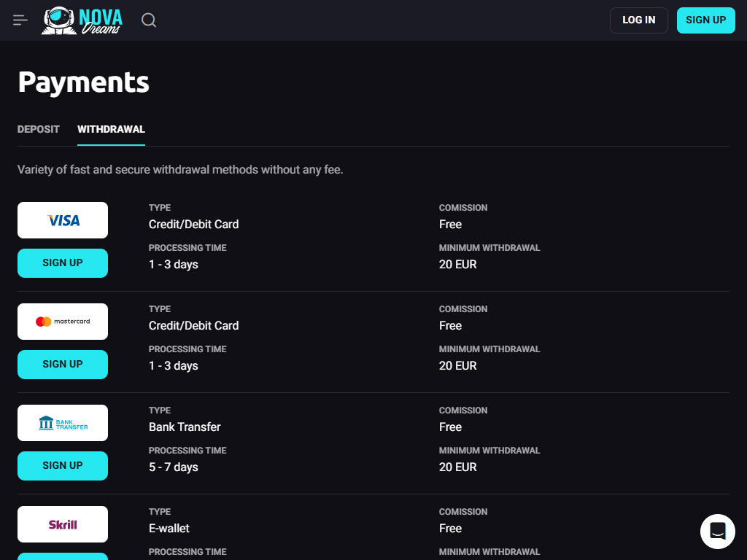This screenshot has height=560, width=747.
Task: Select the Withdrawal tab
Action: click(x=111, y=130)
